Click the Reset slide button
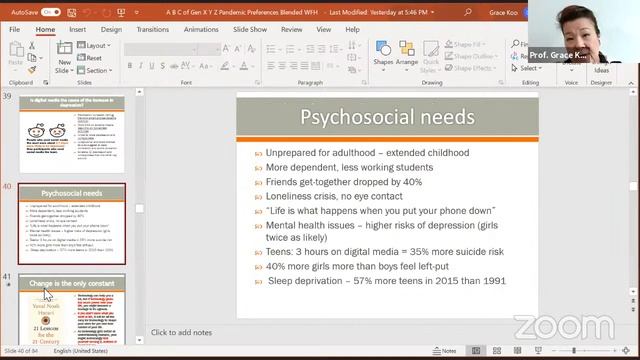640x360 pixels. coord(89,58)
